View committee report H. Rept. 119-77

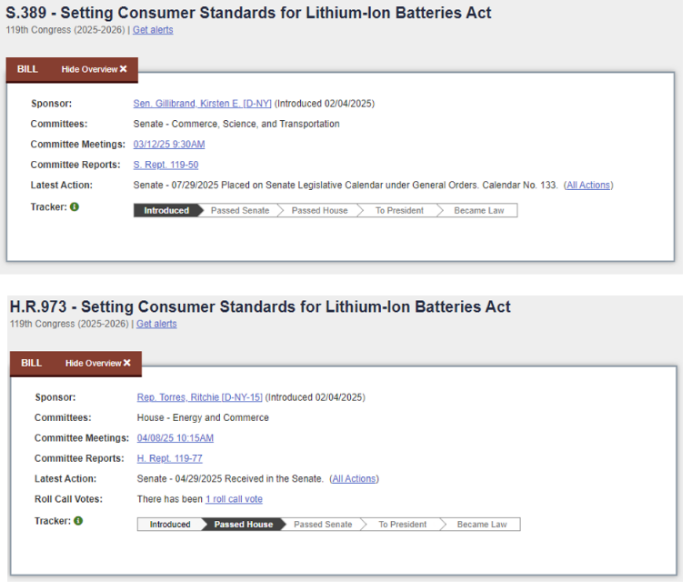[x=170, y=458]
